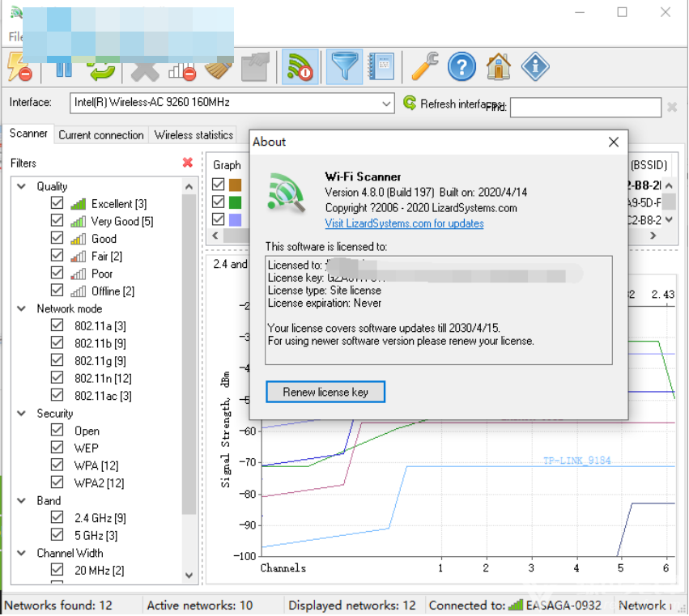Toggle the Offline [2] checkbox
The image size is (689, 616).
tap(57, 290)
